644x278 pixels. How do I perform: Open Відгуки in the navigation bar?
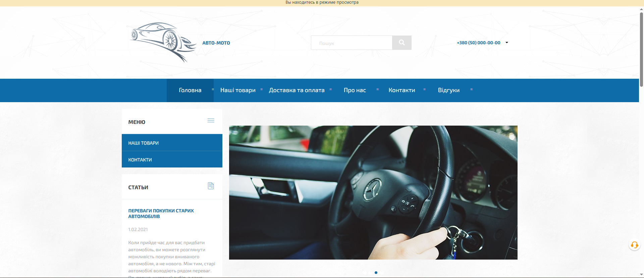(x=448, y=90)
